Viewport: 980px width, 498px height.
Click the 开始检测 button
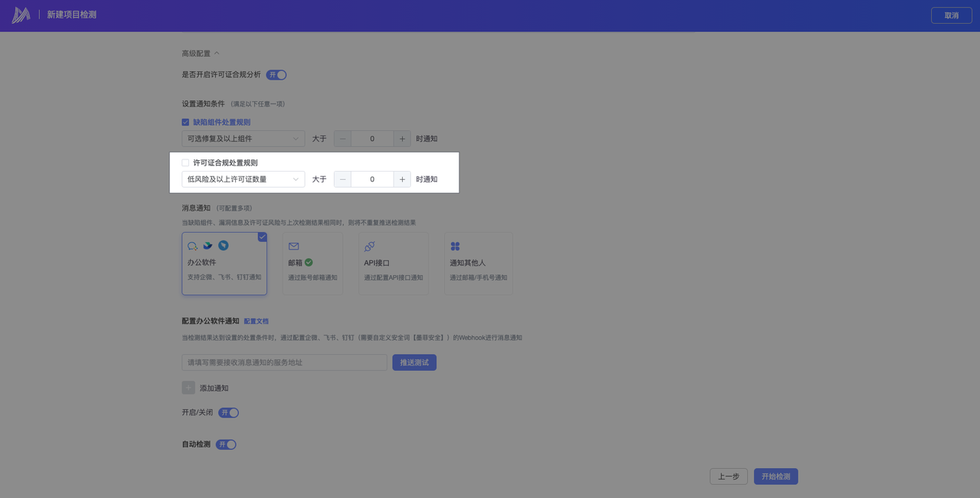tap(776, 477)
